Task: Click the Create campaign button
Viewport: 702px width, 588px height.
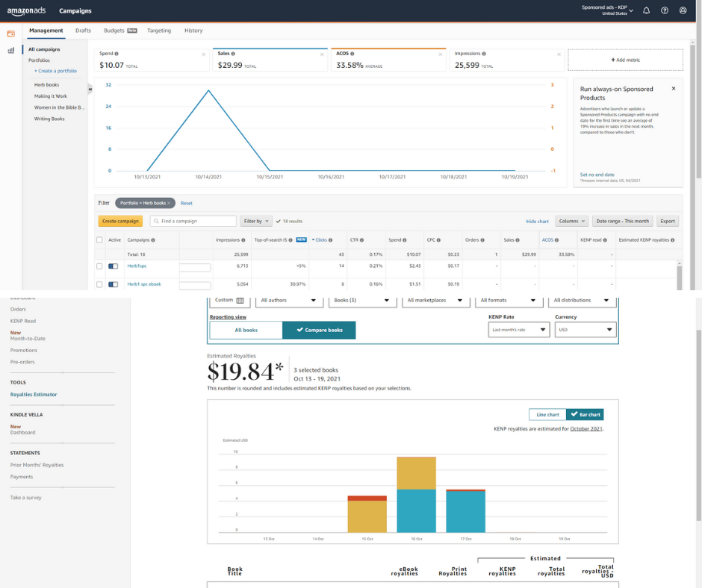Action: pyautogui.click(x=120, y=221)
